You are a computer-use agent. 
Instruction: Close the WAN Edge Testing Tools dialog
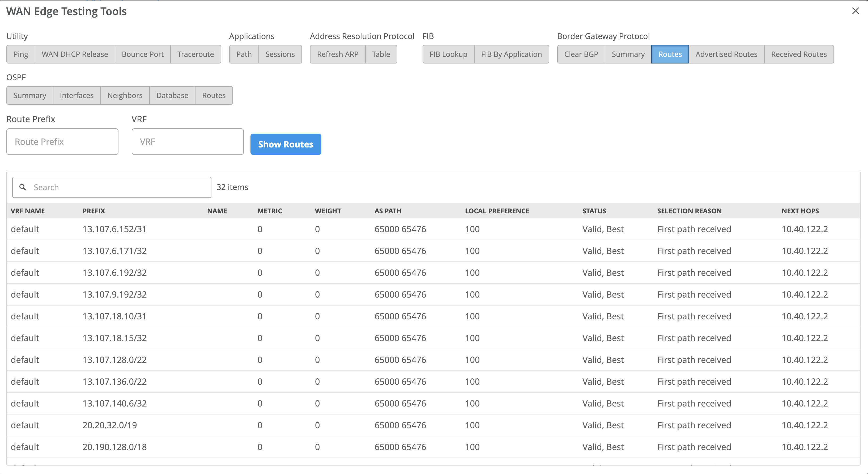click(855, 11)
